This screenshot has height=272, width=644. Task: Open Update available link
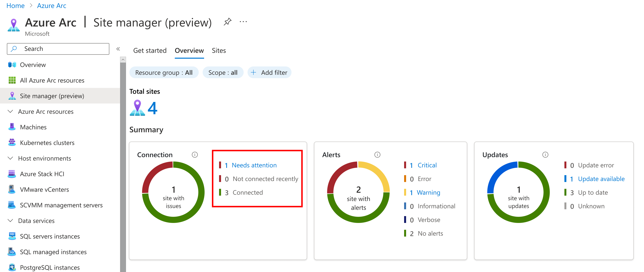601,179
